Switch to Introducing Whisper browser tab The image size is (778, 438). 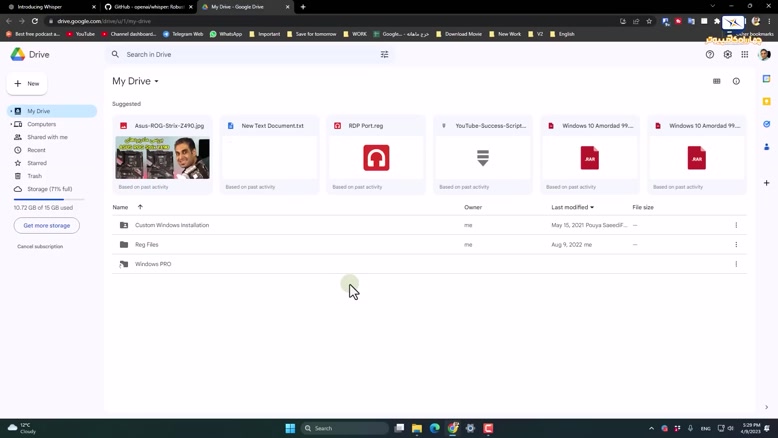pos(50,7)
